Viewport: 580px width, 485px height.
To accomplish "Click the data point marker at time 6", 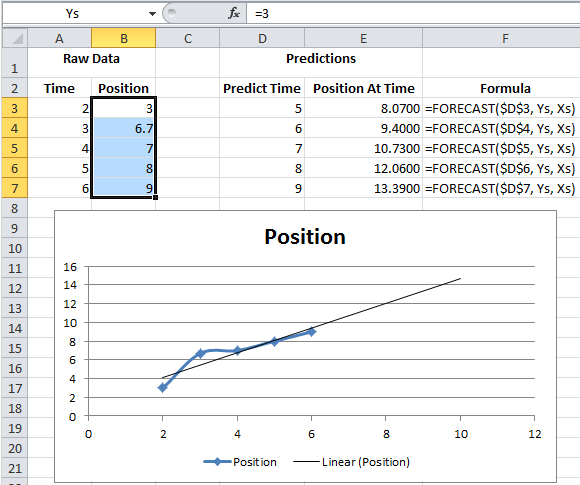I will 311,332.
